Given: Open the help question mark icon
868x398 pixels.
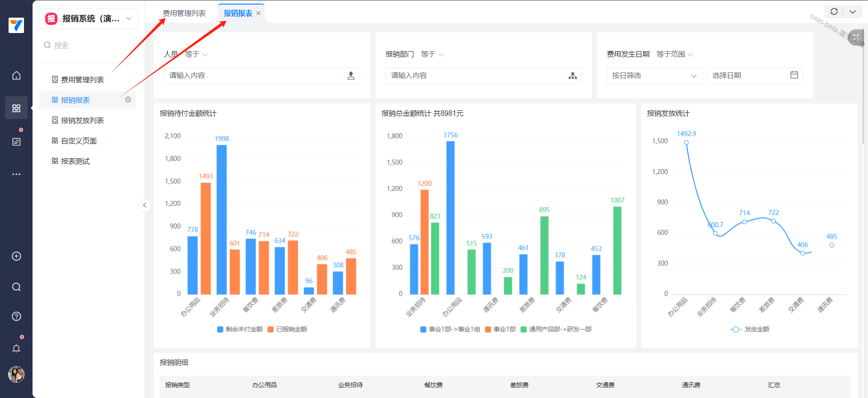Looking at the screenshot, I should 16,316.
